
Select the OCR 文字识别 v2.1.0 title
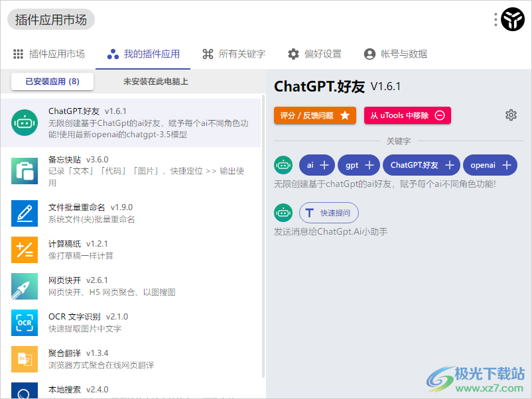88,317
